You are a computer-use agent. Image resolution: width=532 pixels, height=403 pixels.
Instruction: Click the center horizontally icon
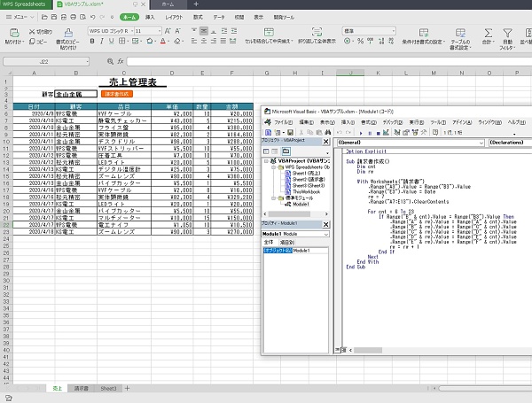click(204, 41)
